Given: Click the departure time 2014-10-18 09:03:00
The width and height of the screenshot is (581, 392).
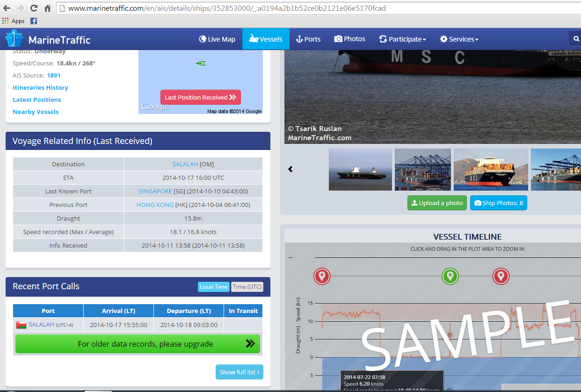Looking at the screenshot, I should pos(189,325).
